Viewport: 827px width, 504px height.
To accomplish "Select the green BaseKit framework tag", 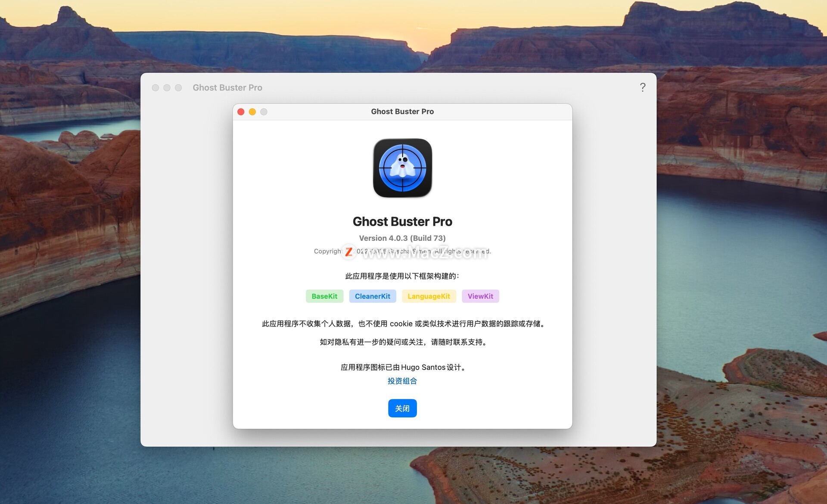I will tap(324, 296).
